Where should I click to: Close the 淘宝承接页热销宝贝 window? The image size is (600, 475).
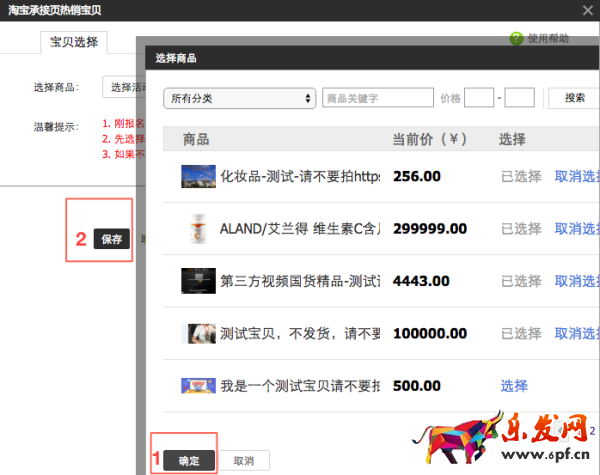pyautogui.click(x=588, y=10)
